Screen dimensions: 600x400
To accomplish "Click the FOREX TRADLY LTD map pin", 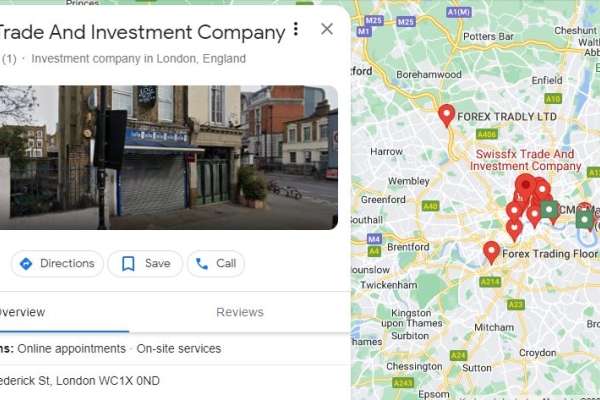I will 446,114.
